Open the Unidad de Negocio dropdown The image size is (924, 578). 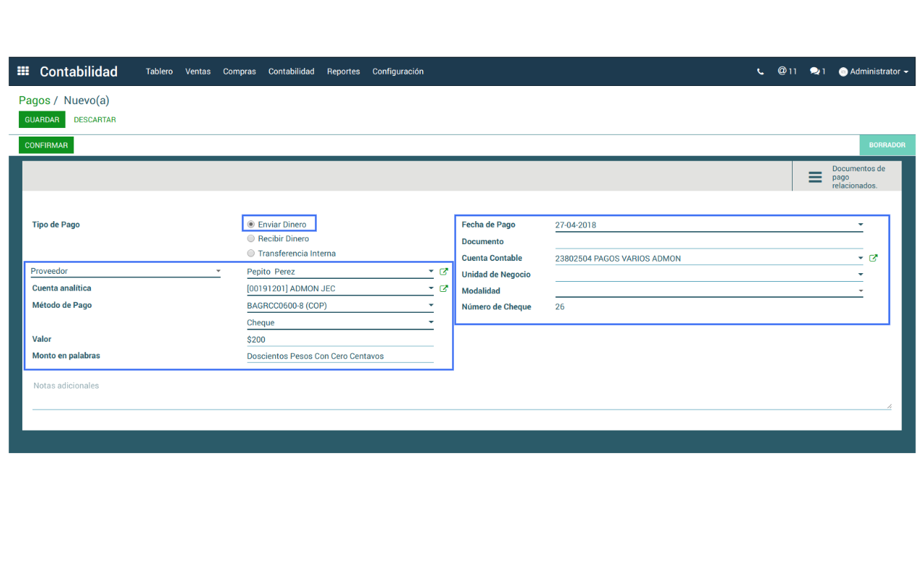click(860, 275)
